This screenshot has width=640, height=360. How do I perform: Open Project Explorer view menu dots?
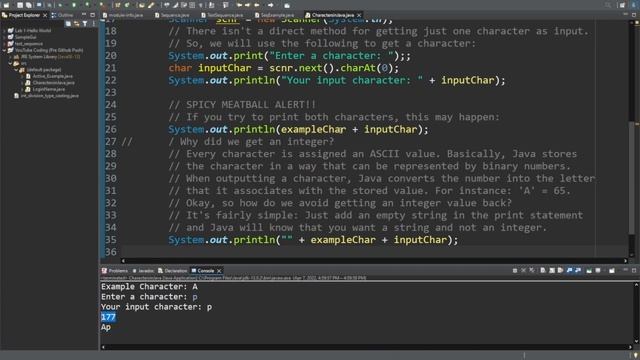click(x=93, y=24)
